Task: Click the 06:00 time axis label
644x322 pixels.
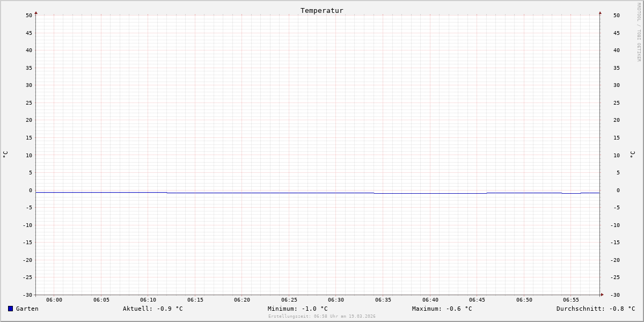Action: point(54,300)
